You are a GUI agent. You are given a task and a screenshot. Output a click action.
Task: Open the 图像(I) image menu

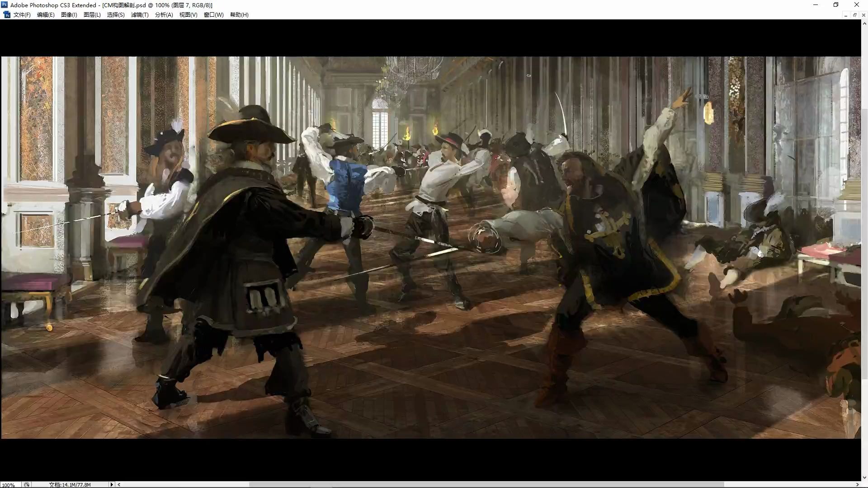pos(69,15)
